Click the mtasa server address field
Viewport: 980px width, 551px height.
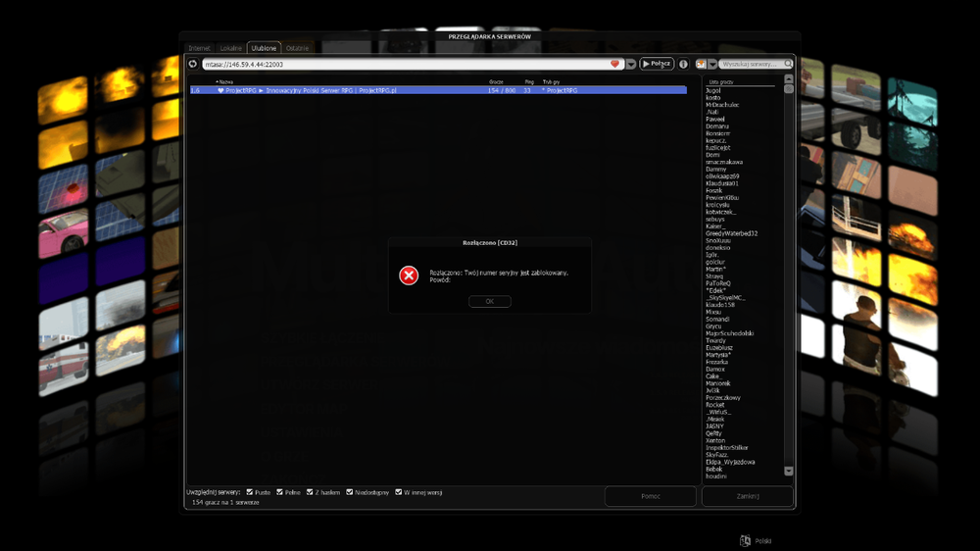(407, 64)
